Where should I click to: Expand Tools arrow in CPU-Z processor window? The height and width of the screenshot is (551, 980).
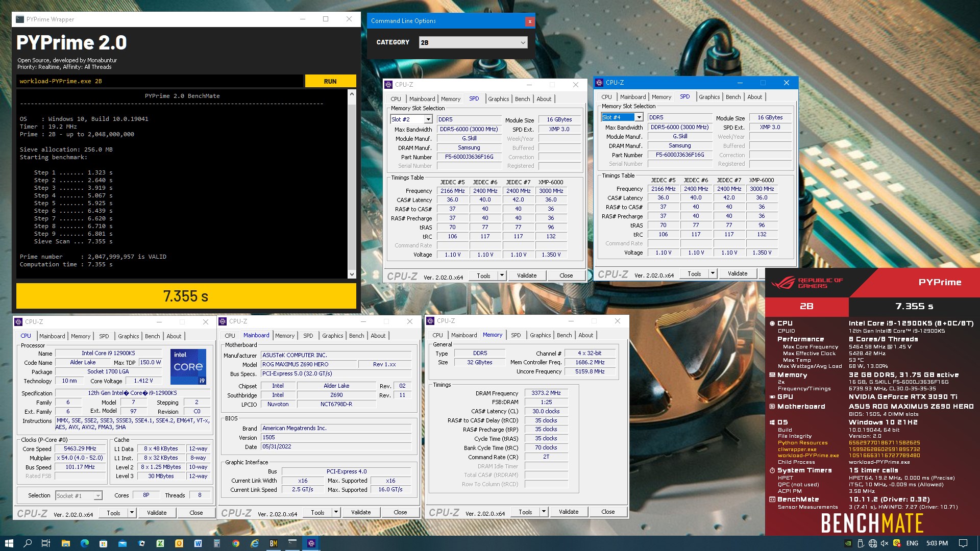pyautogui.click(x=132, y=513)
